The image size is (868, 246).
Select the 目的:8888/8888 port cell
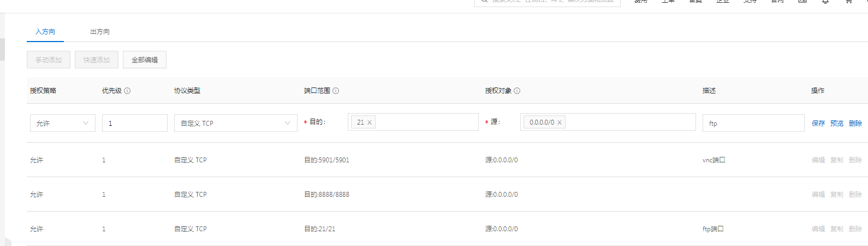click(326, 195)
